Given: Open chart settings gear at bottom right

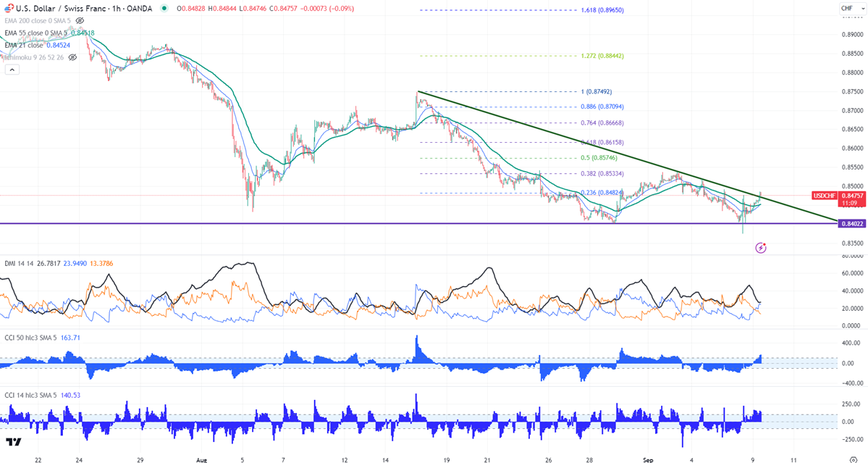Looking at the screenshot, I should (x=853, y=459).
